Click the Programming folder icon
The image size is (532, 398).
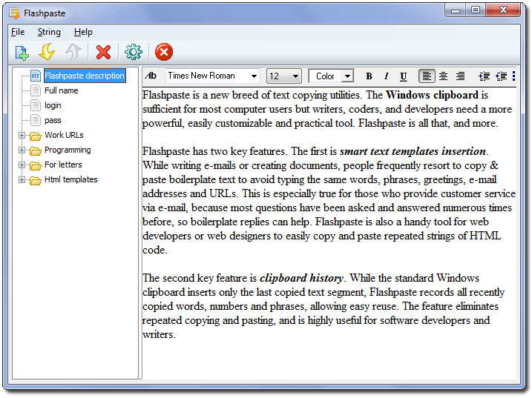(x=36, y=150)
